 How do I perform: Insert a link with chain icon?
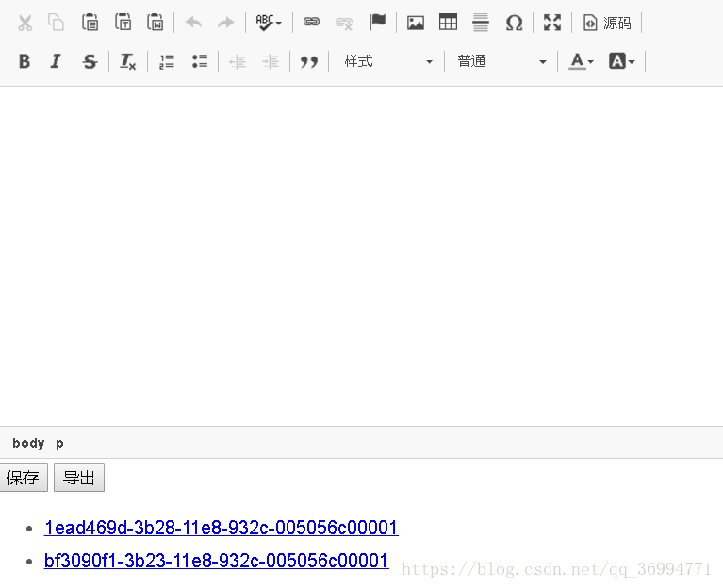311,22
